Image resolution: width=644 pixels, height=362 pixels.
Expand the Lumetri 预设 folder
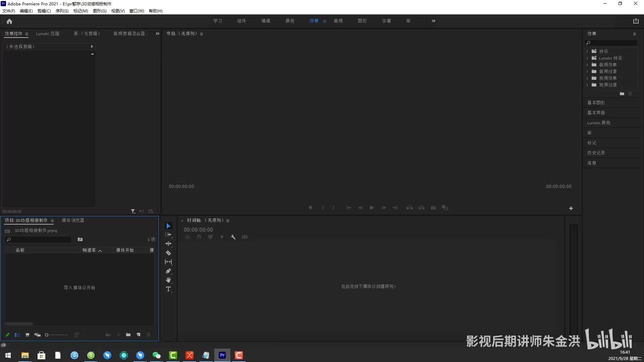587,58
